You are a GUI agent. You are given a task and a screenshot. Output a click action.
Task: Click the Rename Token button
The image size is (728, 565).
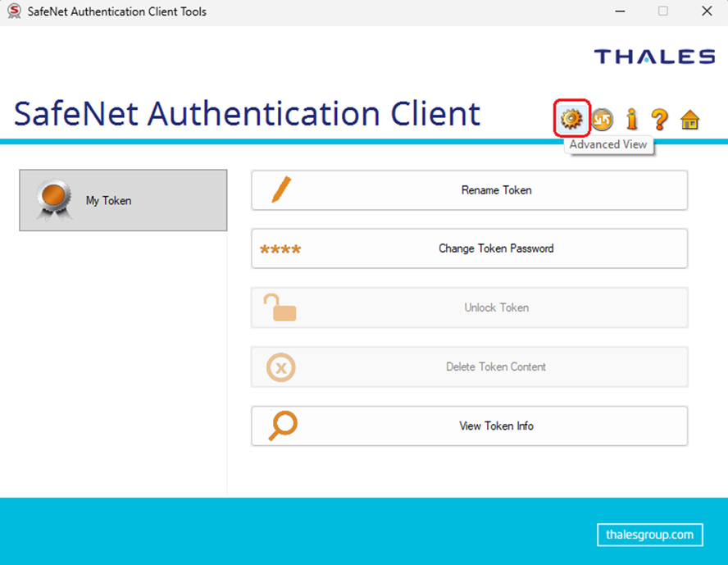470,190
